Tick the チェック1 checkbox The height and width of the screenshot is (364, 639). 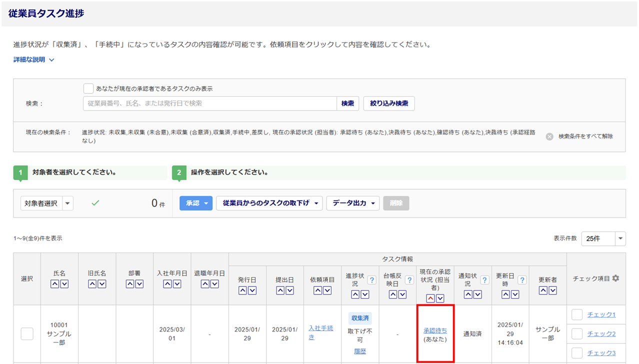tap(577, 314)
